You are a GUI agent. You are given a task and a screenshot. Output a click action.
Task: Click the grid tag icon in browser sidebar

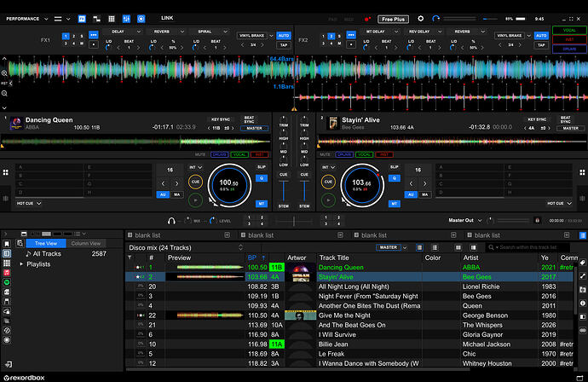[x=7, y=263]
